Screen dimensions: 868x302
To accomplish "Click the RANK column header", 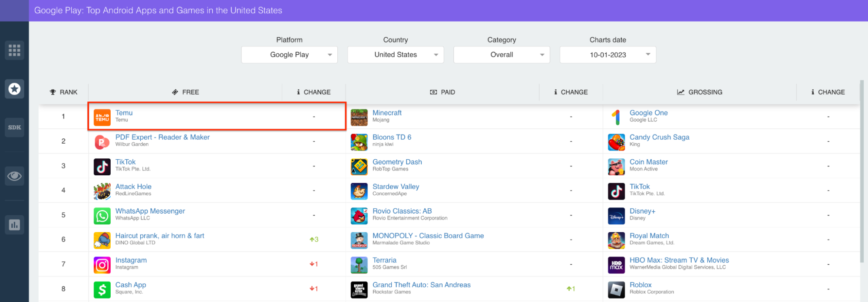I will [63, 92].
